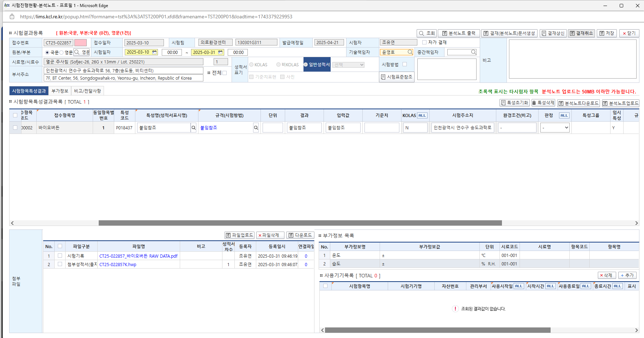Click the 저장 save button

point(607,33)
